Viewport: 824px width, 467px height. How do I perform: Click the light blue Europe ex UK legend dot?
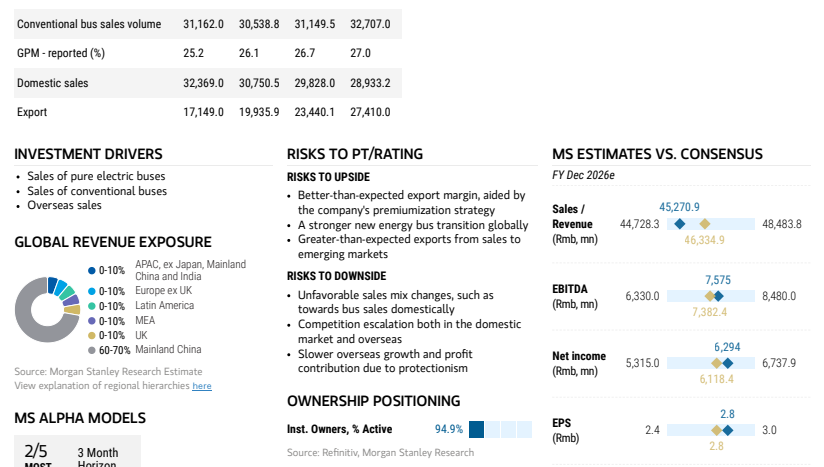point(91,291)
